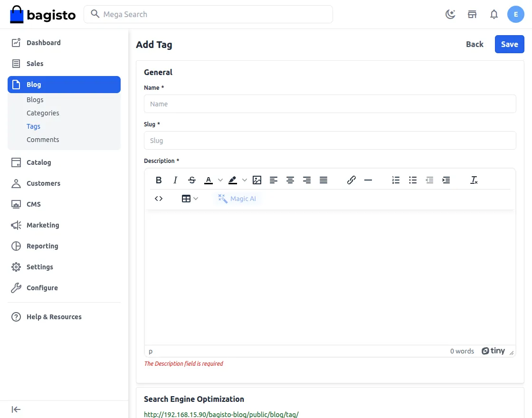
Task: Open notifications bell
Action: 494,14
